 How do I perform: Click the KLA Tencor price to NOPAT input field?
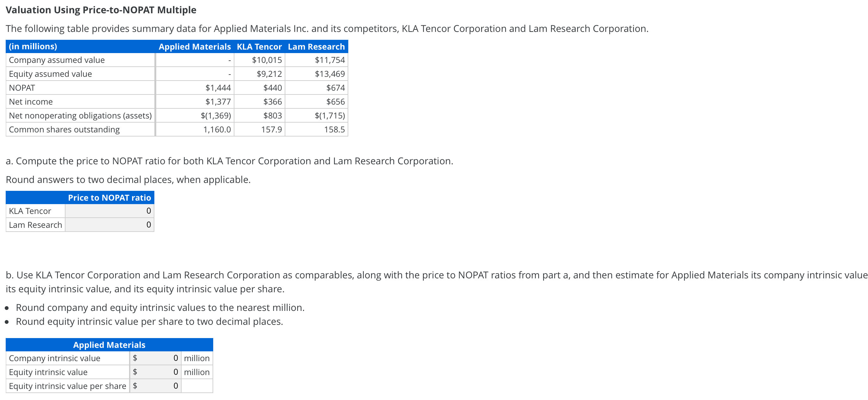coord(109,211)
